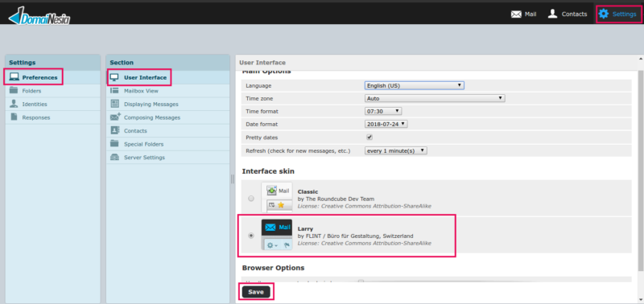The width and height of the screenshot is (644, 304).
Task: Select Folders in Settings list
Action: click(x=52, y=91)
